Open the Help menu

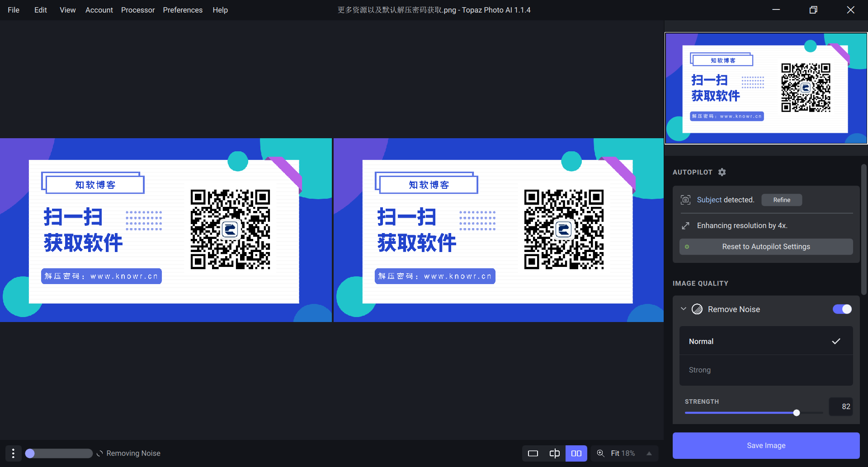pyautogui.click(x=220, y=10)
